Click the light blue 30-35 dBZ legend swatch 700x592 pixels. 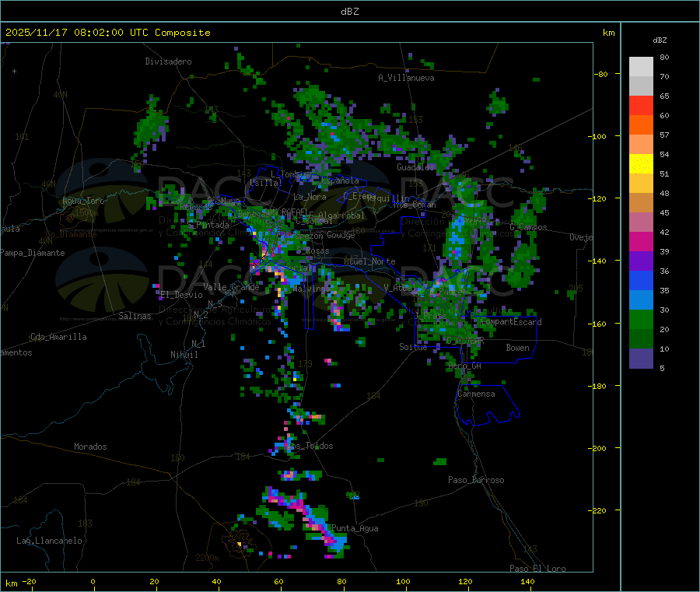coord(641,300)
